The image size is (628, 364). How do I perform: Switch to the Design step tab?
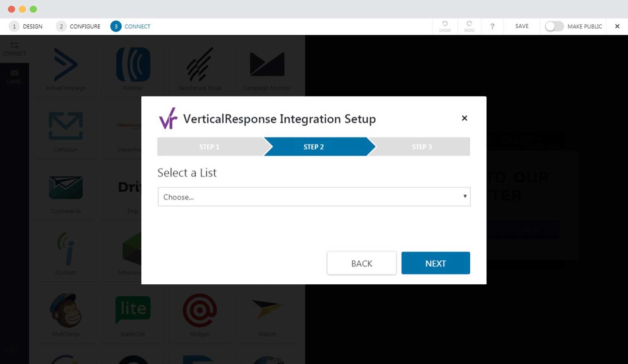pyautogui.click(x=26, y=26)
